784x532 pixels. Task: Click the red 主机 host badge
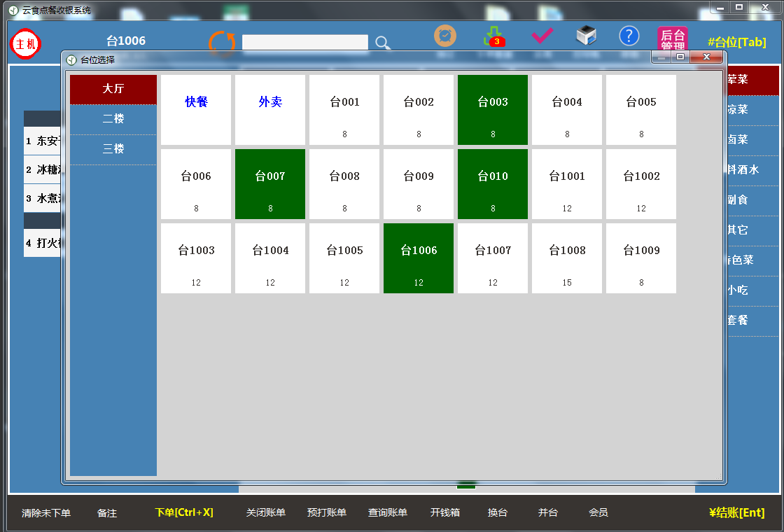[26, 44]
